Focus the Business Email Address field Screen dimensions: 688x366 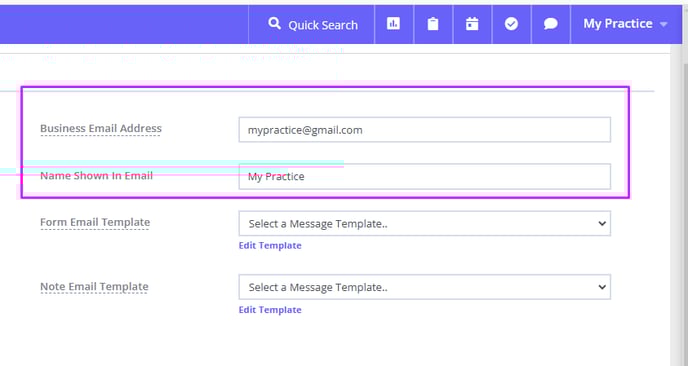coord(424,130)
